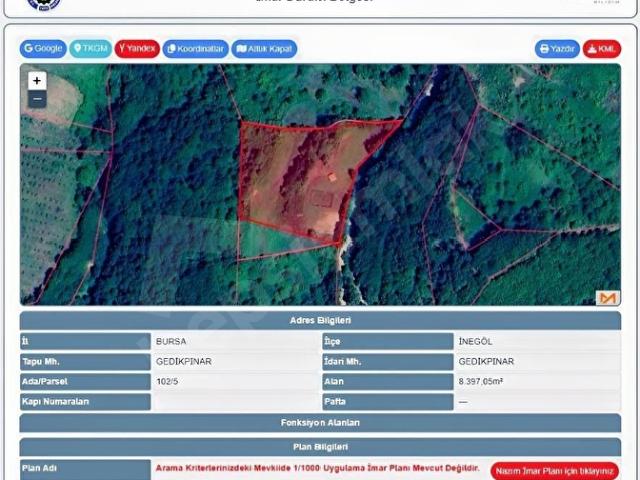Show Koordinatlar for the parcel
Image resolution: width=640 pixels, height=480 pixels.
(196, 49)
